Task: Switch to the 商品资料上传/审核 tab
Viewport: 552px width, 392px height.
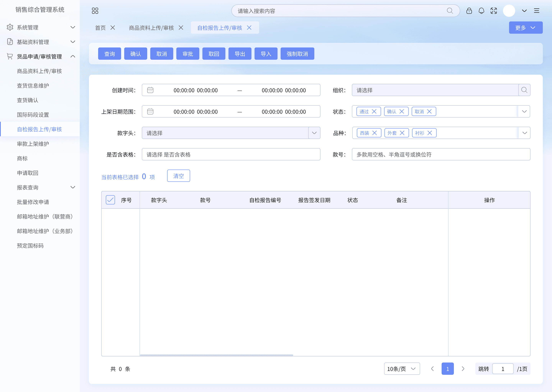Action: 151,28
